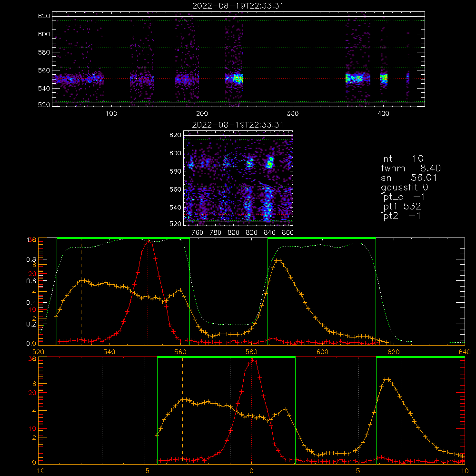Screen dimensions: 476x476
Task: Click red curve peak at 0 in bottom profile plot
Action: click(252, 360)
